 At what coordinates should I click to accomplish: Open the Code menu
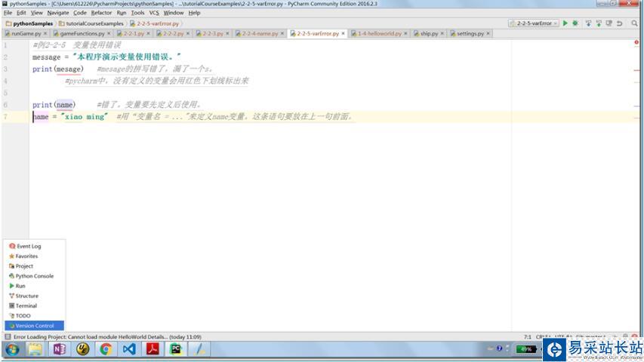pos(80,13)
